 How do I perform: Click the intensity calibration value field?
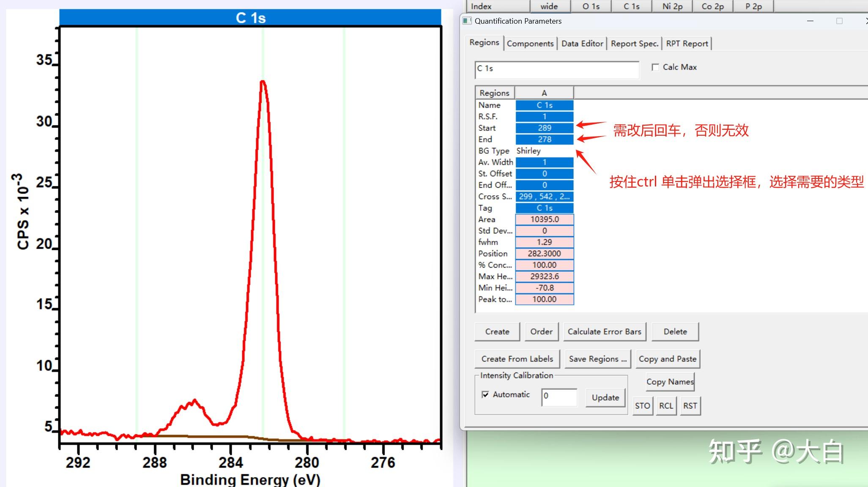[559, 397]
